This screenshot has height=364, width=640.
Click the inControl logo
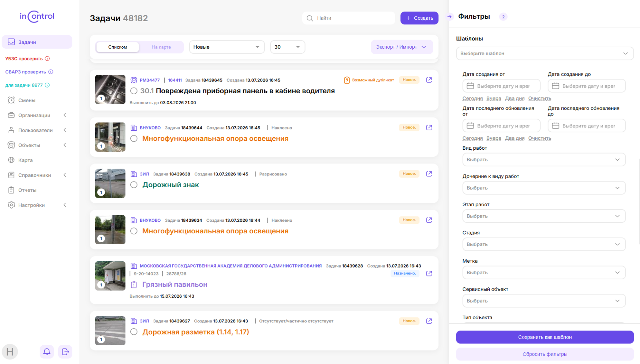click(37, 16)
